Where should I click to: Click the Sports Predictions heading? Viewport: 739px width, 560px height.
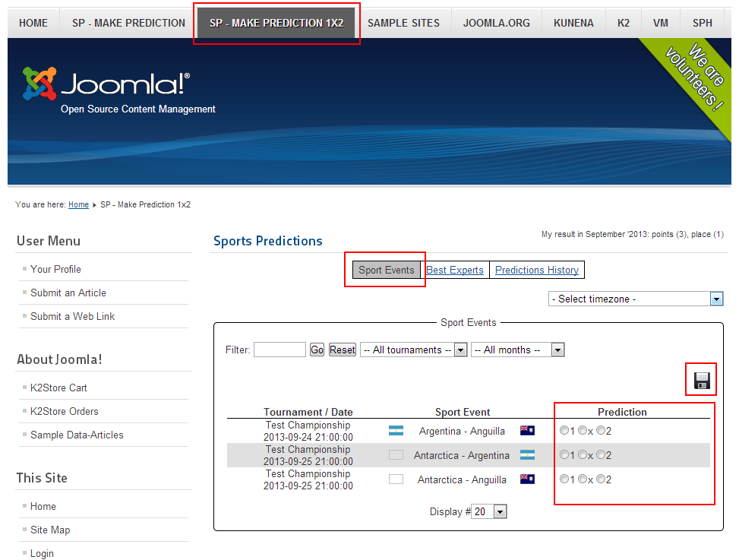click(x=267, y=241)
